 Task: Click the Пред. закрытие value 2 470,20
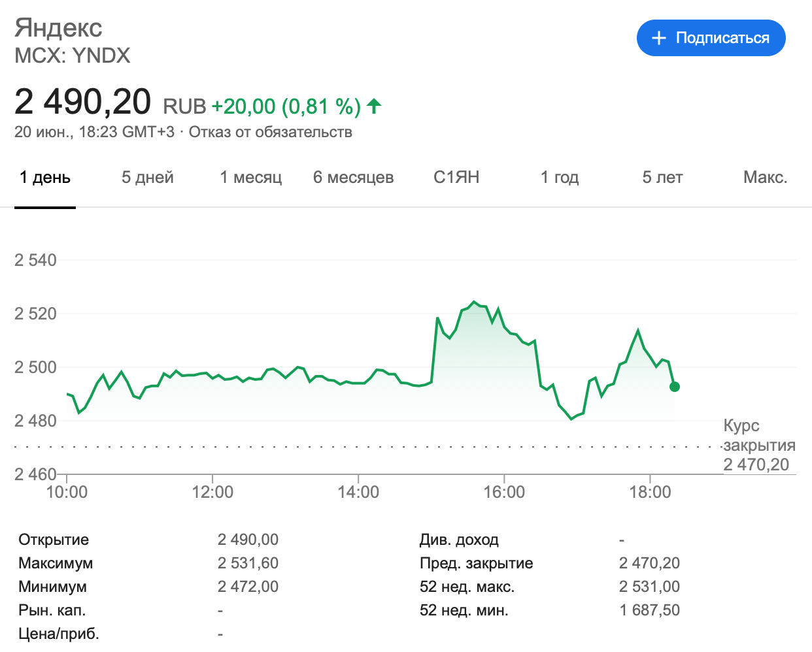[x=650, y=563]
